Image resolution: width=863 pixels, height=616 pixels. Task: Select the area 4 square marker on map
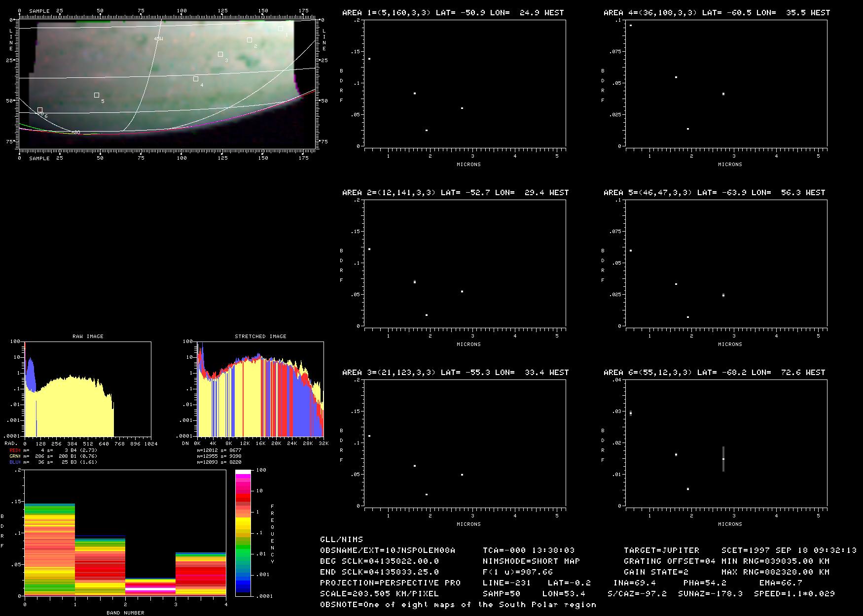[196, 79]
